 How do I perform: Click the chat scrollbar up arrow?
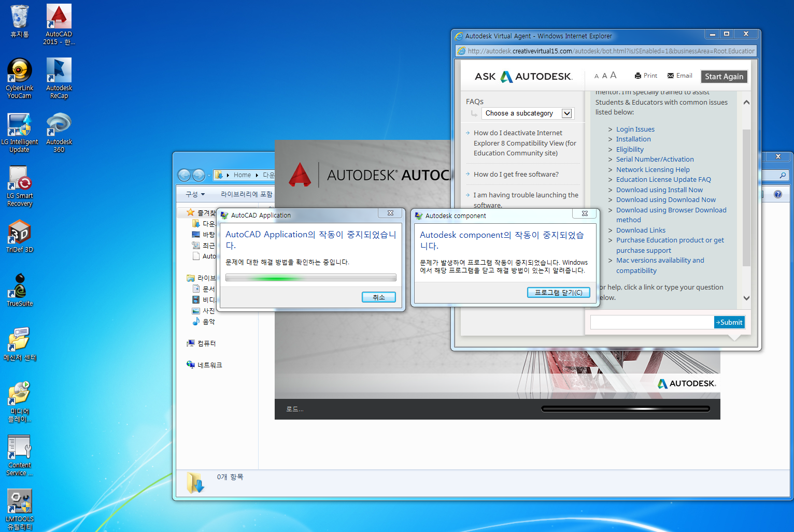(746, 103)
